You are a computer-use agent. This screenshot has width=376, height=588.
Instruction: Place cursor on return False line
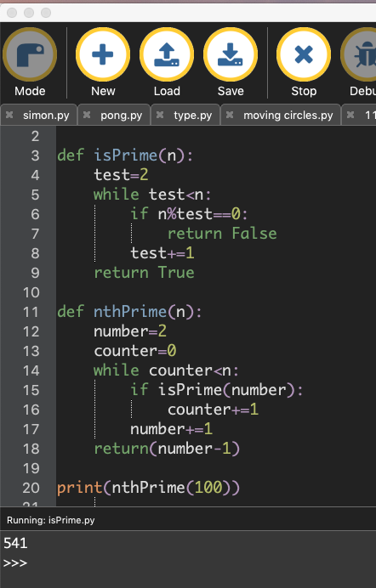point(222,234)
